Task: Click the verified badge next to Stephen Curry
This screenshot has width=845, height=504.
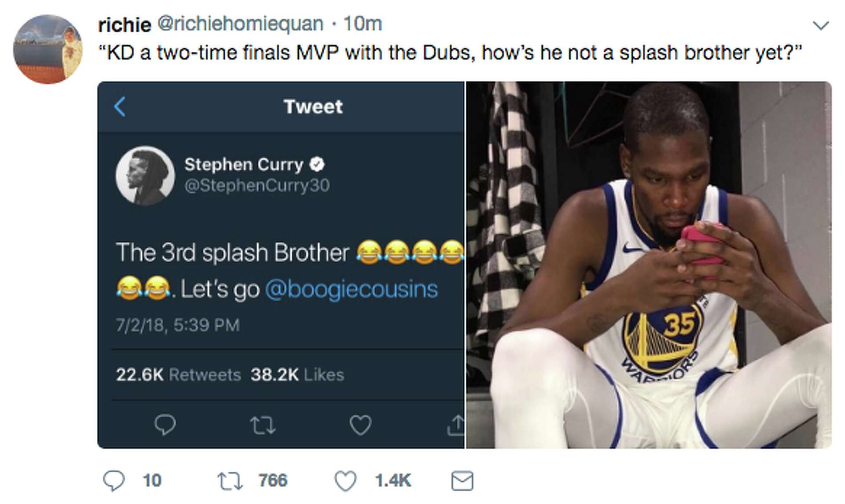Action: [x=317, y=164]
